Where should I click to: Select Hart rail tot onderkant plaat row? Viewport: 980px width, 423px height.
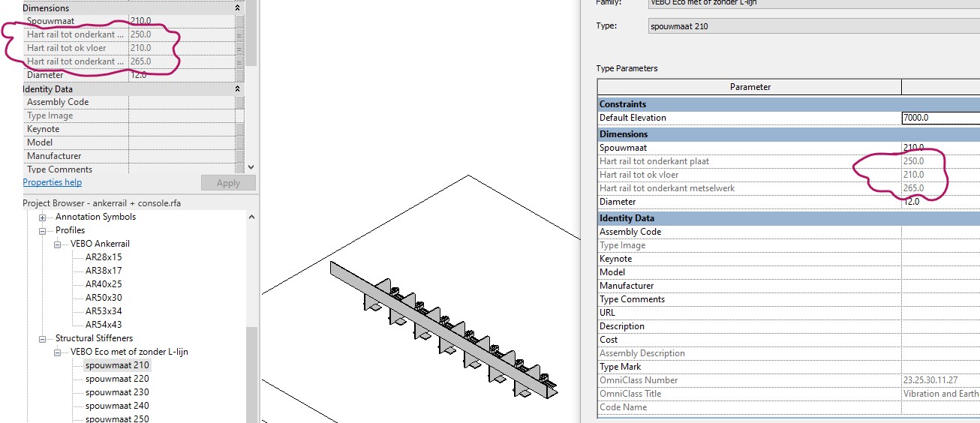(789, 161)
